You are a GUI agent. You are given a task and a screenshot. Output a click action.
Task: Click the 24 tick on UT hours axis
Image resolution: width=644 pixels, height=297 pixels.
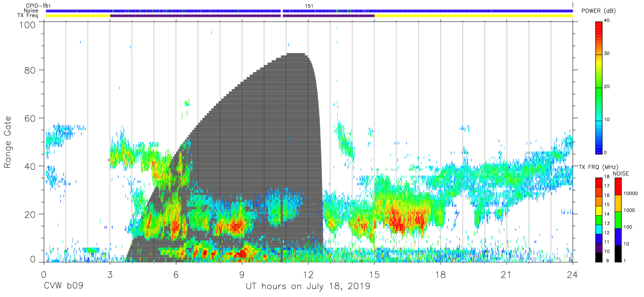[x=573, y=274]
